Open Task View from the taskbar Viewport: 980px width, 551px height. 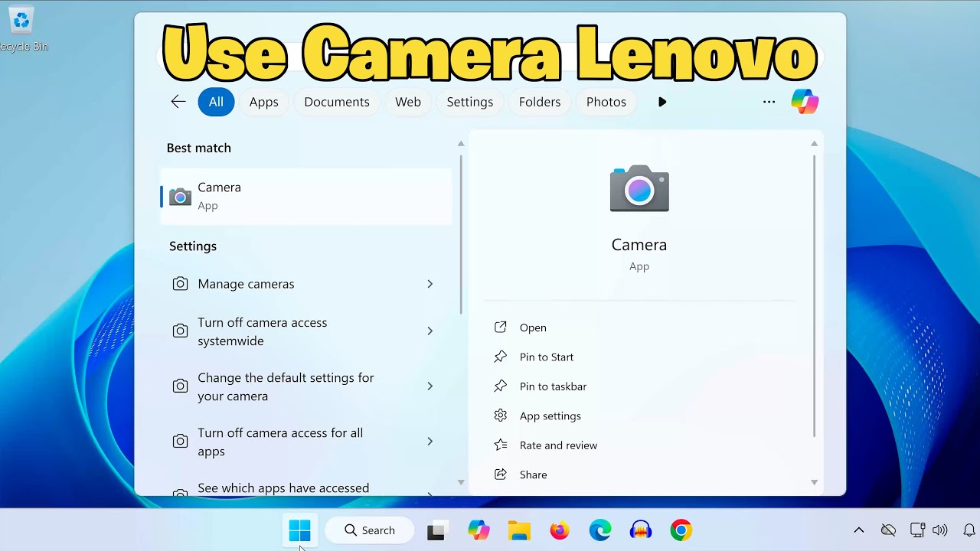point(436,530)
